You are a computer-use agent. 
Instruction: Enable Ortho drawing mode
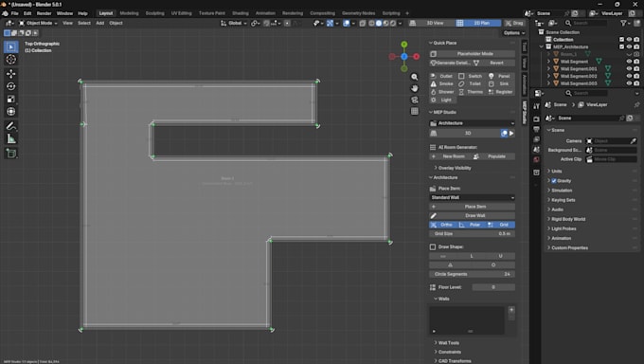[443, 225]
